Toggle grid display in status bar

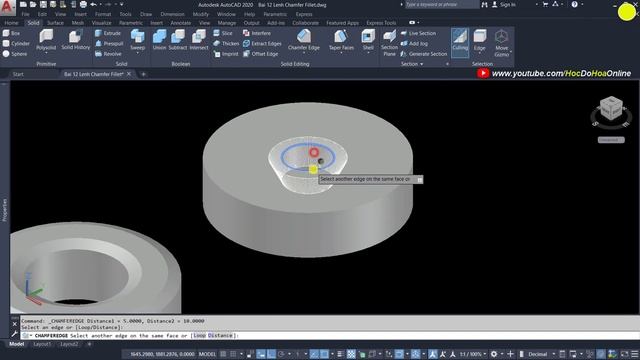pyautogui.click(x=223, y=354)
